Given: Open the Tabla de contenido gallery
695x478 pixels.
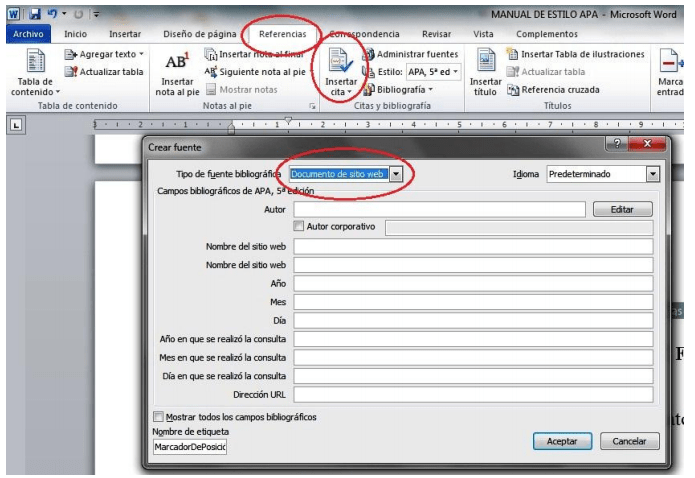Looking at the screenshot, I should click(35, 72).
